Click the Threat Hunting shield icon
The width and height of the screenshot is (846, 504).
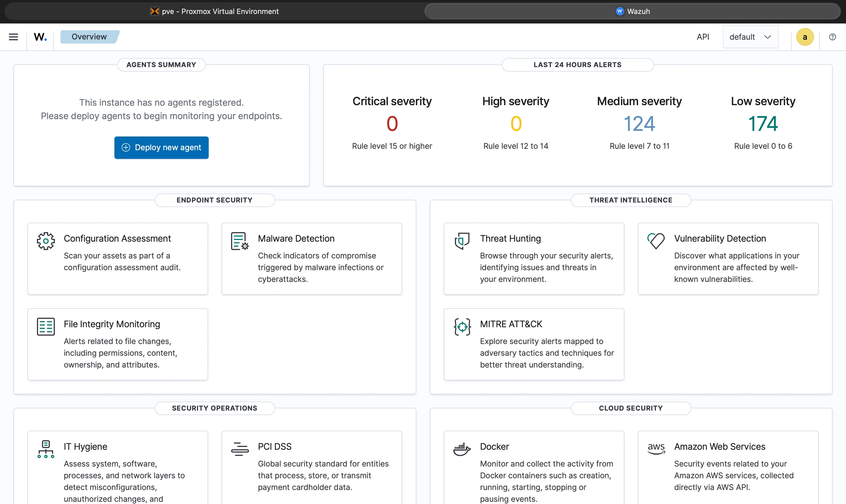462,241
